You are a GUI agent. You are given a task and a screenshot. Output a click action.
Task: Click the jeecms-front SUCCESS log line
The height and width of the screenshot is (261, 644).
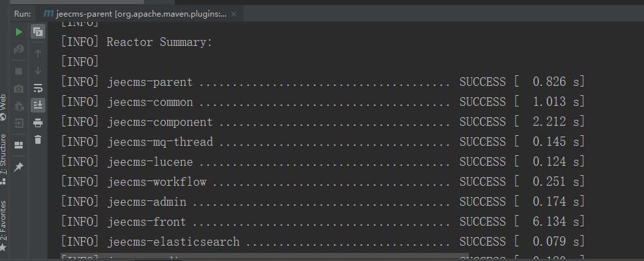322,222
